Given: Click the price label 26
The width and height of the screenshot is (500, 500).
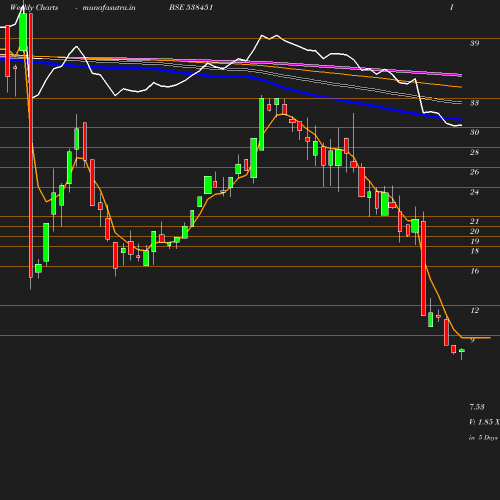Looking at the screenshot, I should pos(475,172).
